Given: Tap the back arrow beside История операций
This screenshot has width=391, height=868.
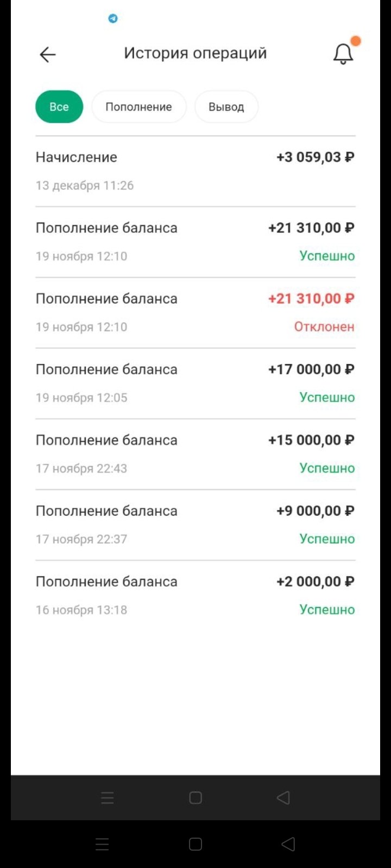Looking at the screenshot, I should pyautogui.click(x=48, y=54).
